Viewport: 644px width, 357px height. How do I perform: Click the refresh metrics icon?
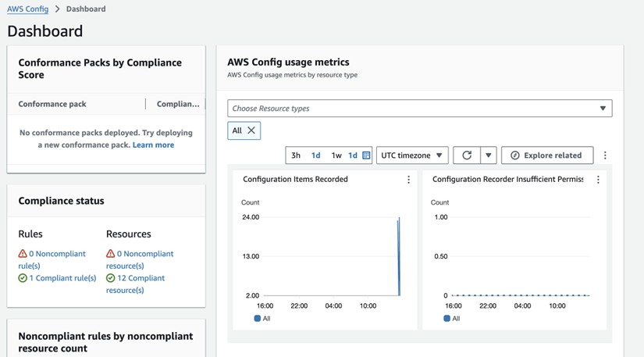[x=467, y=155]
